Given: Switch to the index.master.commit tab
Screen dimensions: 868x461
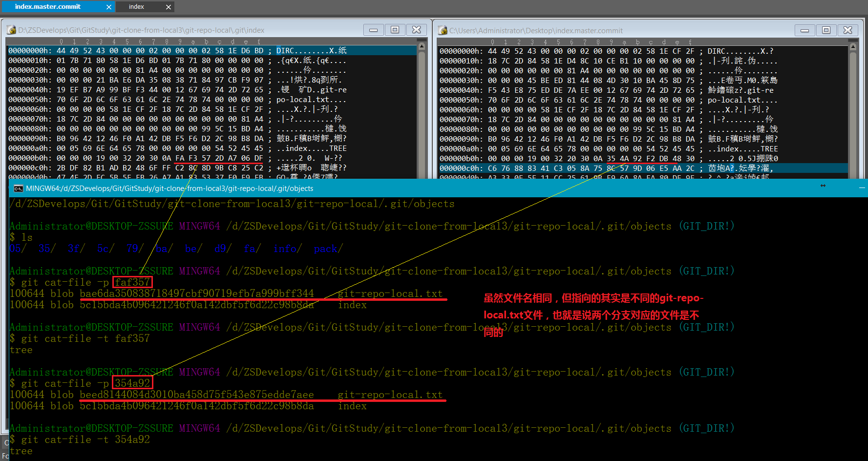Looking at the screenshot, I should 48,7.
